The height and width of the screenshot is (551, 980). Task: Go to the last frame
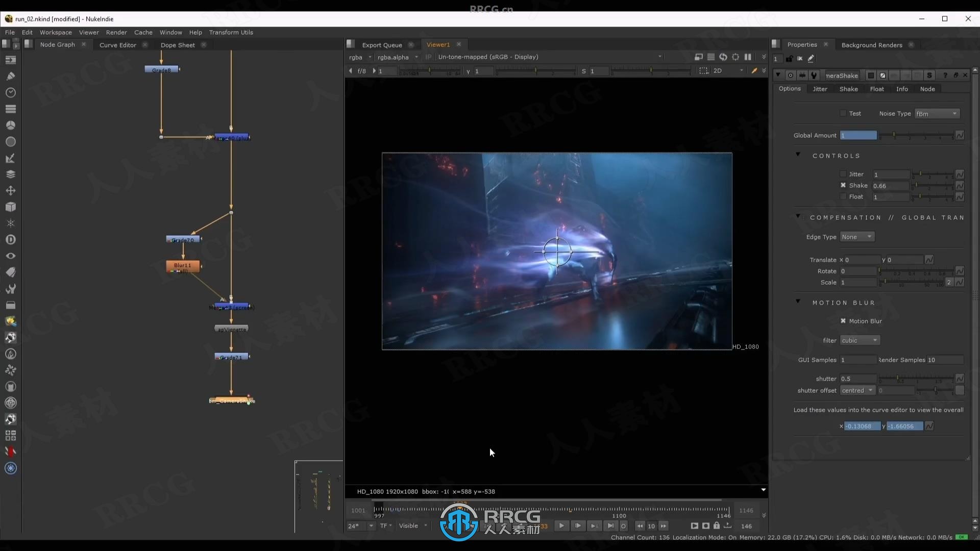click(610, 526)
